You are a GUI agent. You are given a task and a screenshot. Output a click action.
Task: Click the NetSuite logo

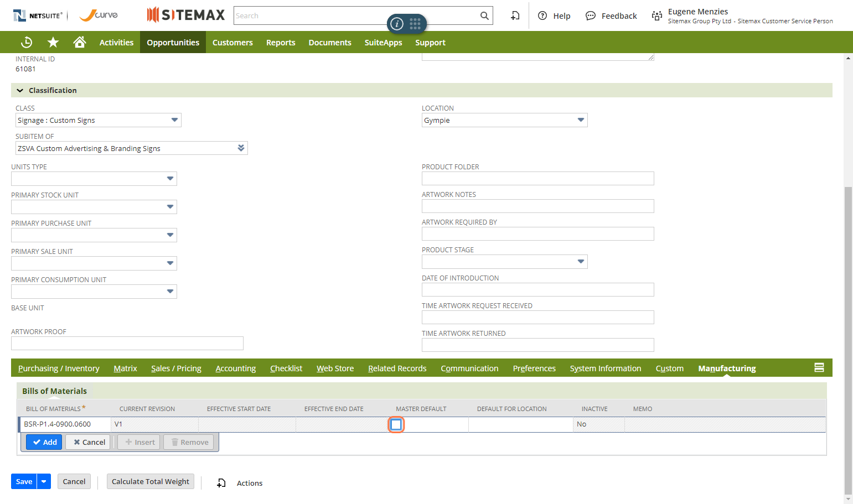click(38, 15)
